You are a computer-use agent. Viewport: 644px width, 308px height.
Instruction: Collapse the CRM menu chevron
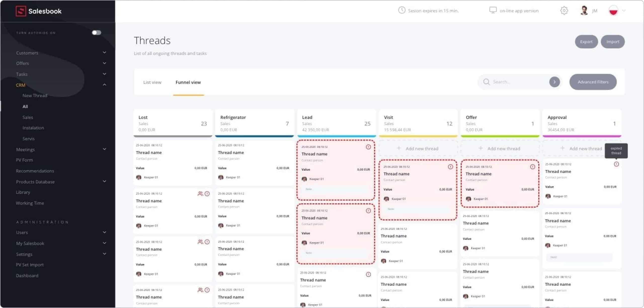(104, 85)
